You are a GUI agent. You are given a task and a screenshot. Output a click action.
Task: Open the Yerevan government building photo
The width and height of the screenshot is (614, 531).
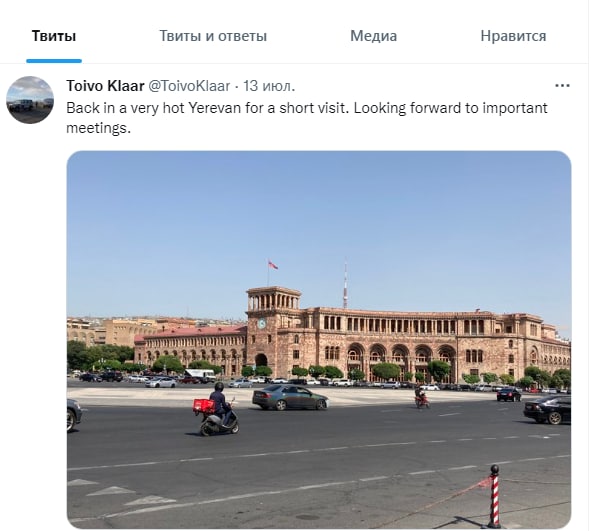[319, 340]
